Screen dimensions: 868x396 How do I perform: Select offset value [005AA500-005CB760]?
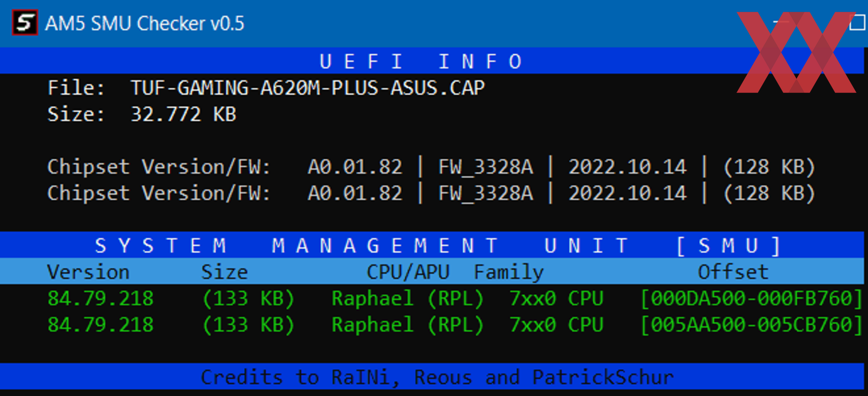[x=752, y=324]
